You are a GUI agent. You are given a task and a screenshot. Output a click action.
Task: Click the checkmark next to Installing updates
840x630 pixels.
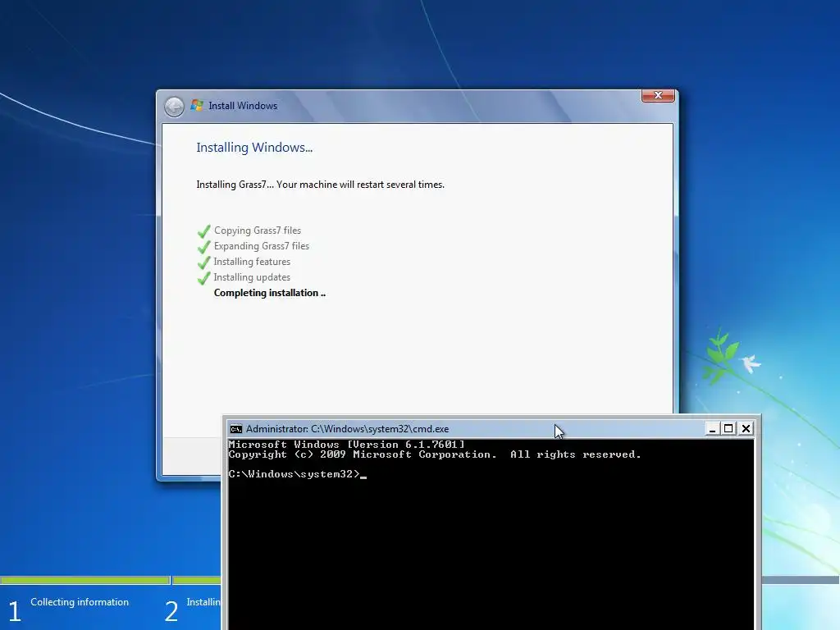click(203, 278)
